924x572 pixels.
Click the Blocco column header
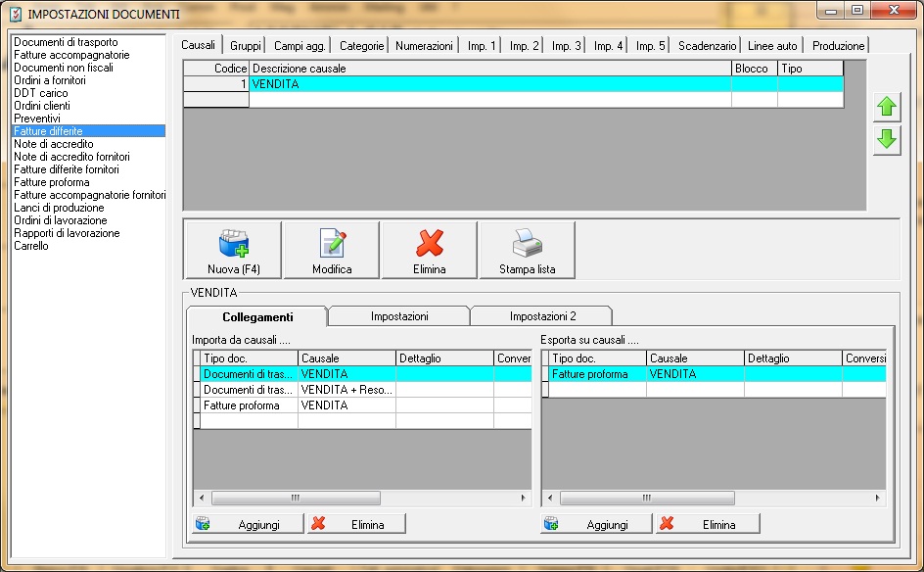tap(755, 69)
